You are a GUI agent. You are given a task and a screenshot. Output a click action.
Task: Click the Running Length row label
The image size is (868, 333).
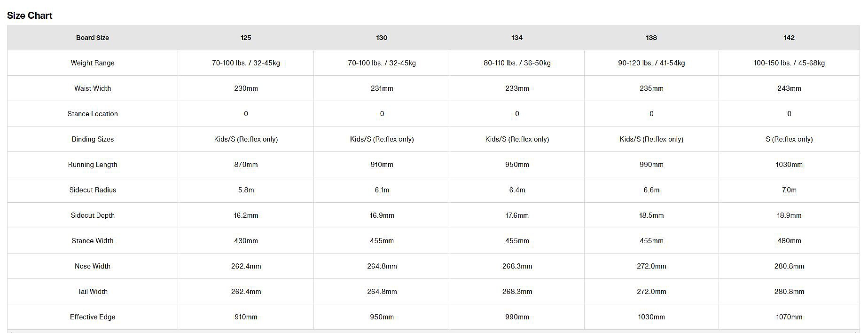tap(93, 165)
